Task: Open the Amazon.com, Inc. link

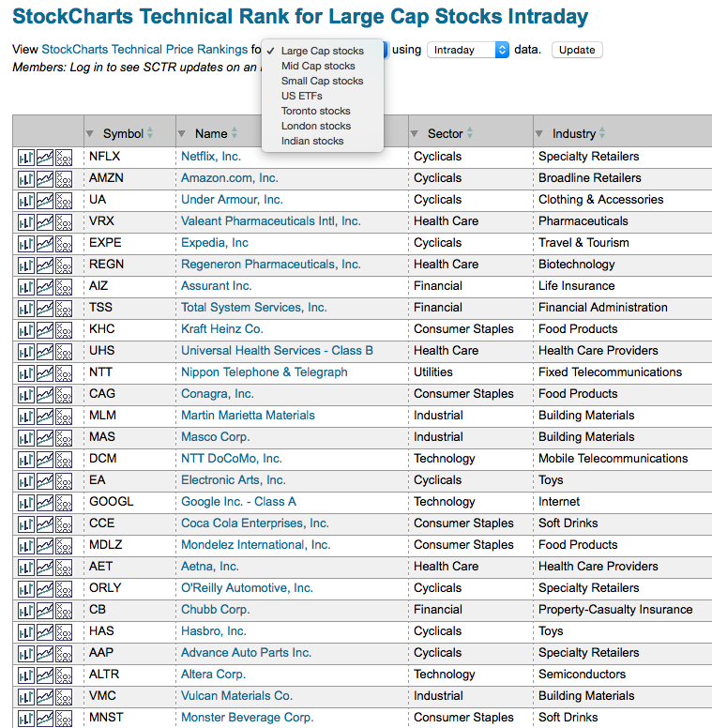Action: [230, 178]
